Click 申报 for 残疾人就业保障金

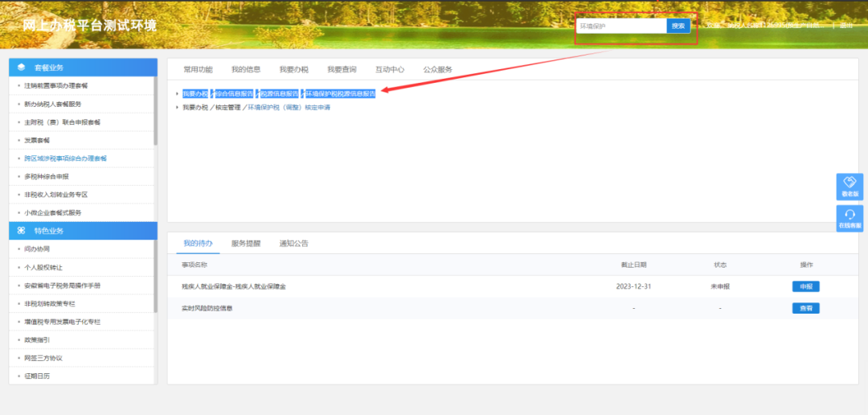point(805,286)
